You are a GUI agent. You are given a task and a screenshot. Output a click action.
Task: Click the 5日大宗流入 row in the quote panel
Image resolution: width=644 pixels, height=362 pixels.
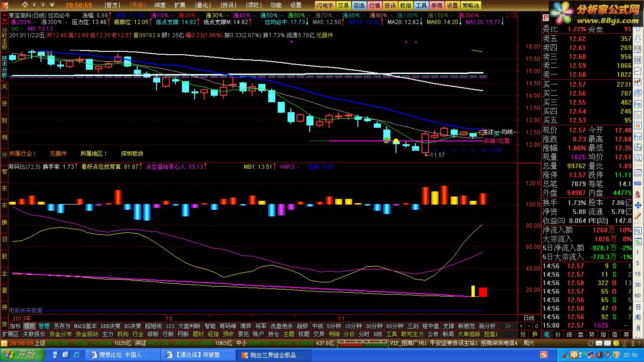pos(587,257)
